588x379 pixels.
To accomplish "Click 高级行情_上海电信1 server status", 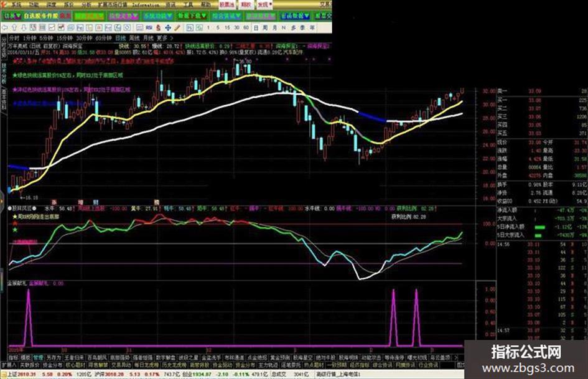I will pyautogui.click(x=338, y=374).
